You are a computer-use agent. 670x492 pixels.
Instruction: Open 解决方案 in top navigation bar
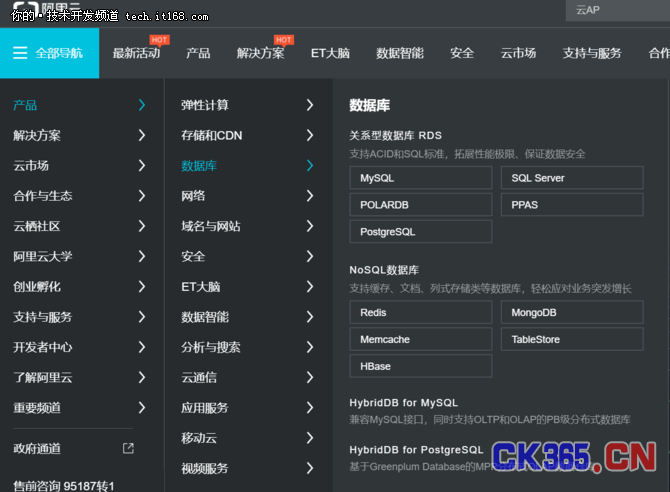coord(260,53)
